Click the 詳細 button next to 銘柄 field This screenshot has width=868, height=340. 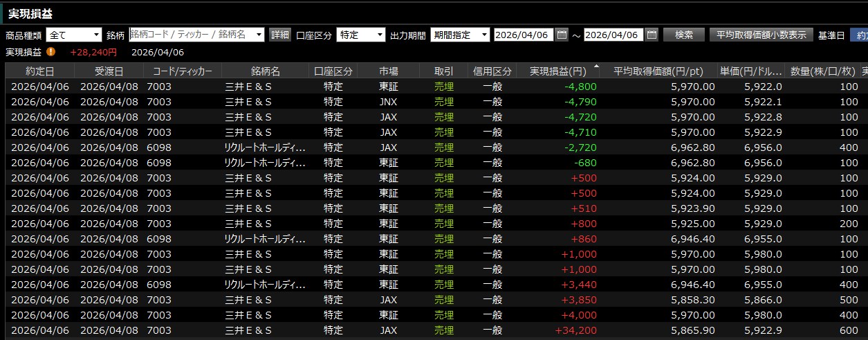tap(279, 35)
